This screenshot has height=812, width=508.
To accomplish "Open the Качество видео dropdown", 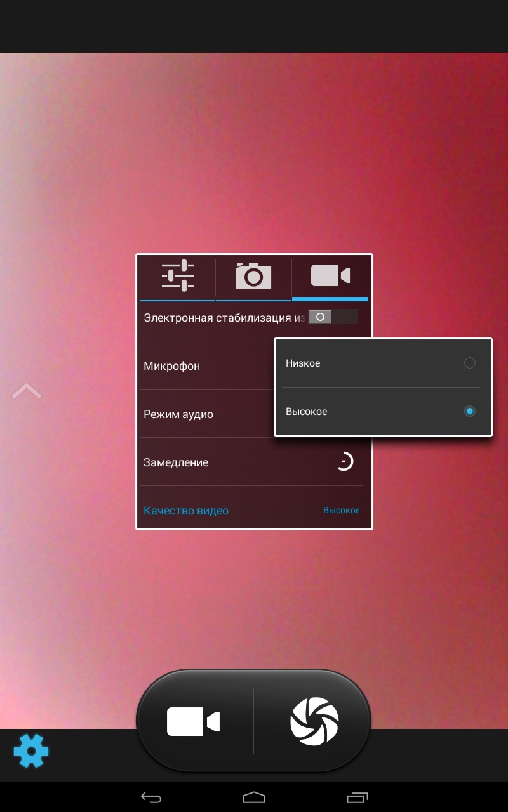I will [186, 511].
